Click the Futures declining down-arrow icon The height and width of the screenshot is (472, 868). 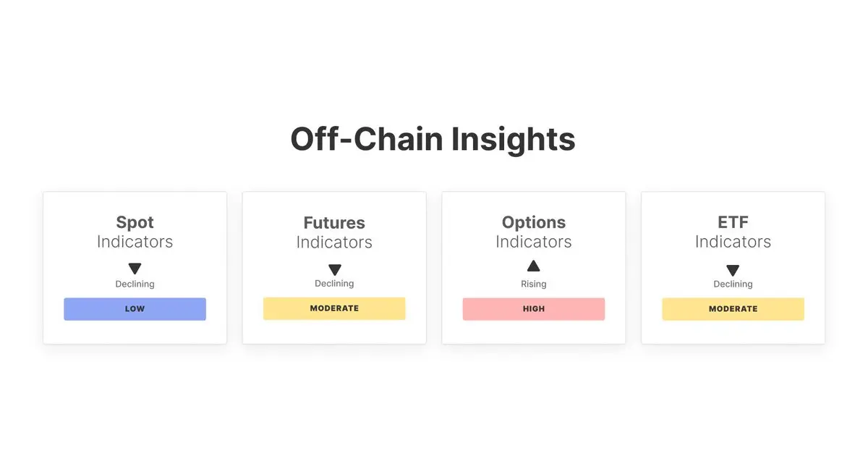334,270
